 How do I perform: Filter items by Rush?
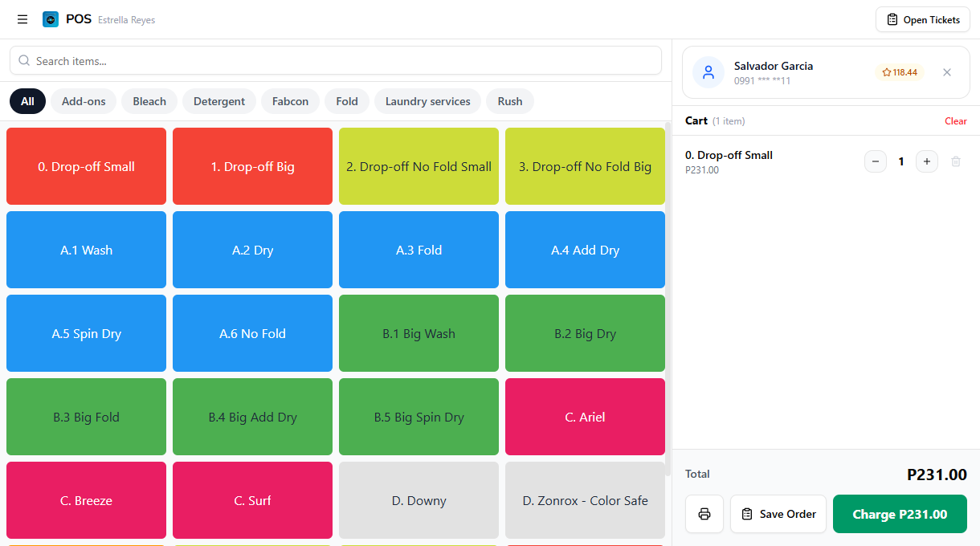pos(510,101)
